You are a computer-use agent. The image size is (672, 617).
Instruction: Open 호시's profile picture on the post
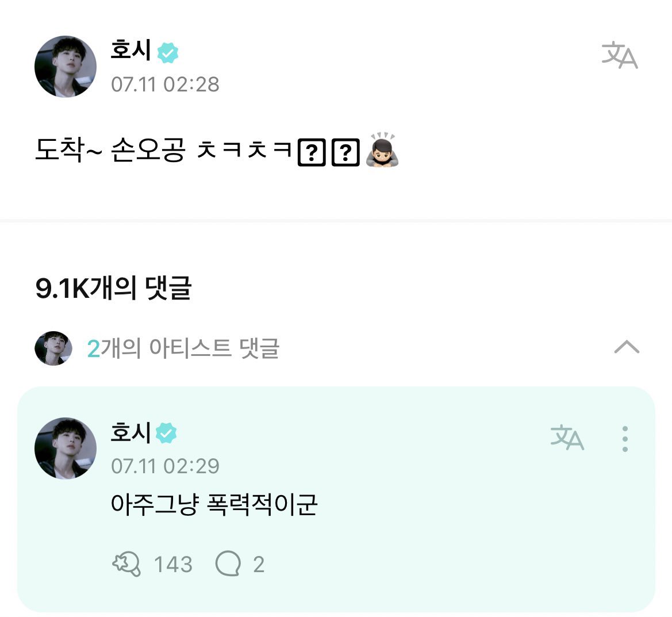click(x=65, y=67)
